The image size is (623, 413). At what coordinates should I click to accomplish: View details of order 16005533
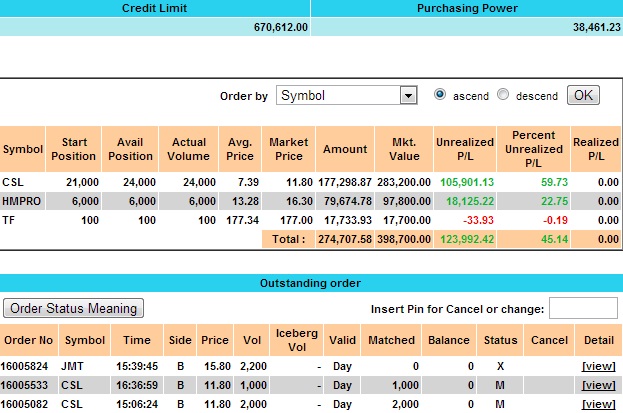[598, 385]
